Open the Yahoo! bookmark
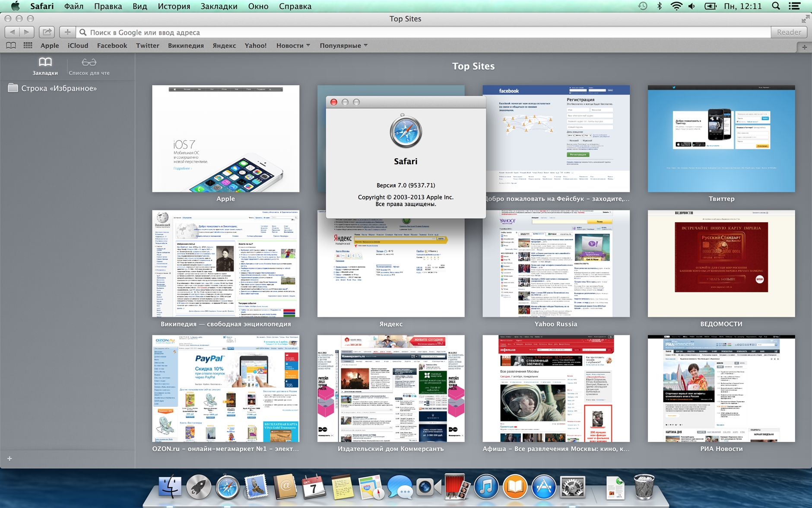The height and width of the screenshot is (508, 812). point(256,45)
